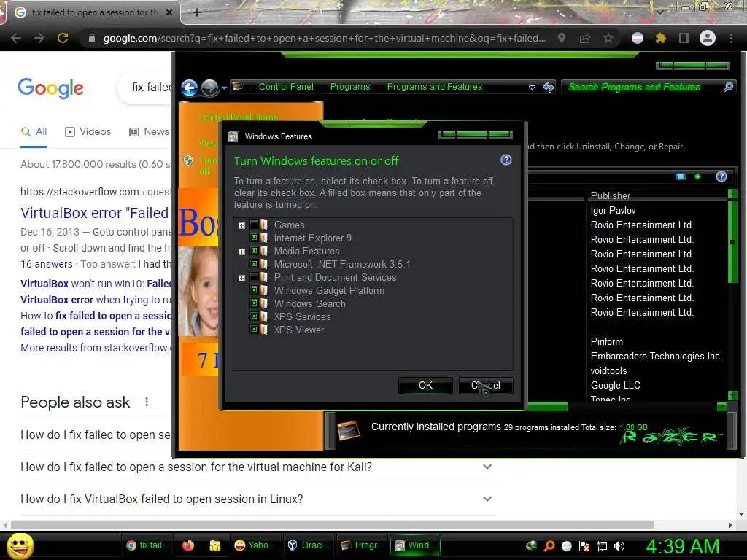Open More results from stackoverflow link

96,348
